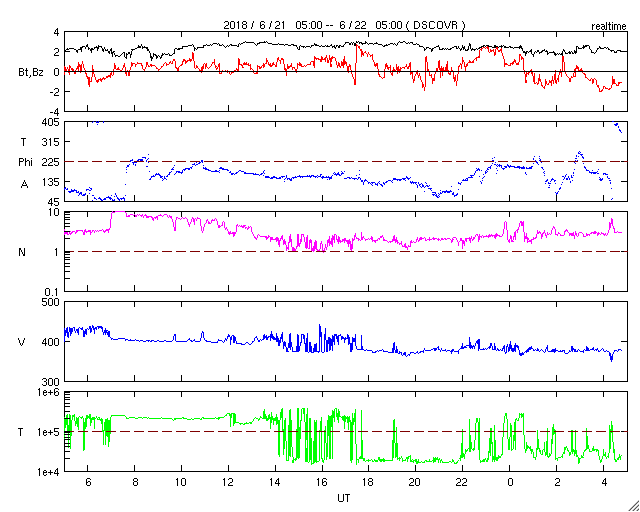Viewport: 640px width, 512px height.
Task: Click the window resize grip at bottom right
Action: coord(633,505)
